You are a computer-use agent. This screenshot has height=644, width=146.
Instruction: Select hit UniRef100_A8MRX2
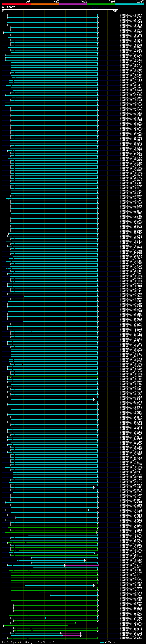[x=131, y=510]
